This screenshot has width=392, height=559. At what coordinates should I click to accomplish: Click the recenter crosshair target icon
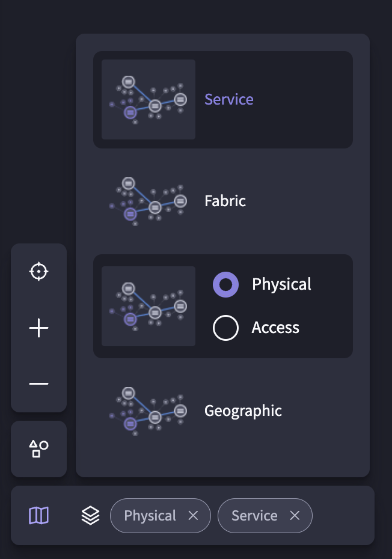[x=38, y=272]
